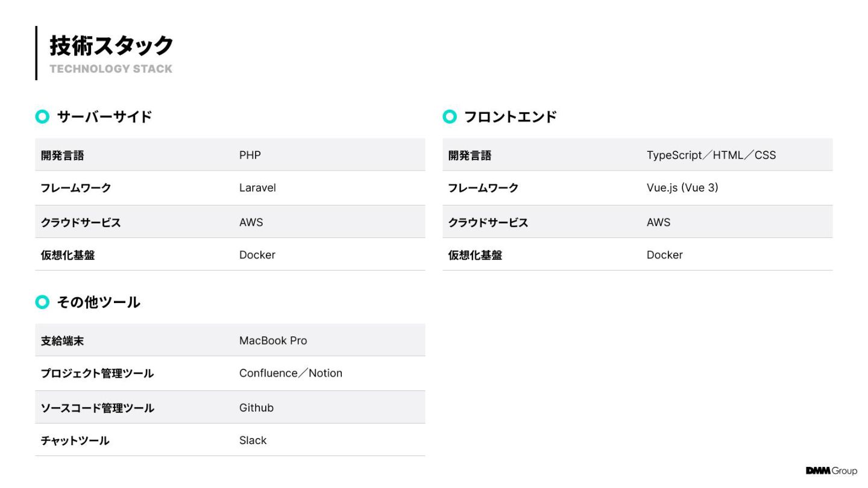868x488 pixels.
Task: Click the Laravel framework entry
Action: 257,188
